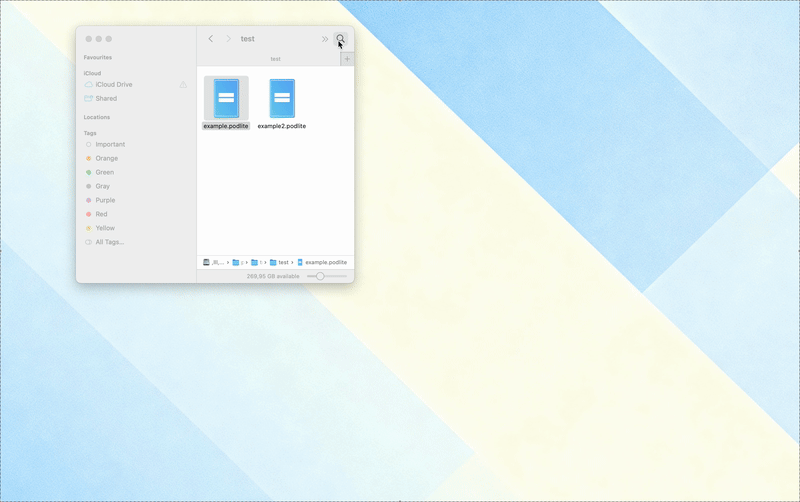Select the example.podlite file icon
The height and width of the screenshot is (502, 800).
click(x=226, y=98)
